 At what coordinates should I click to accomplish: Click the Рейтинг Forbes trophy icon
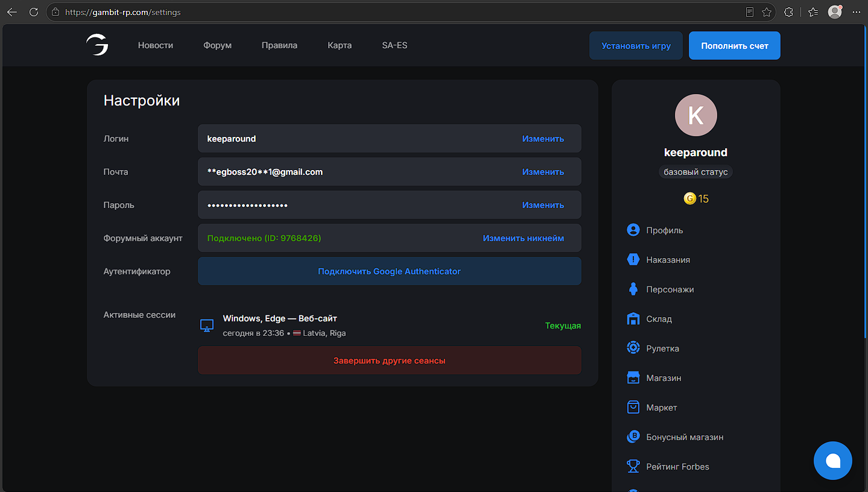633,466
